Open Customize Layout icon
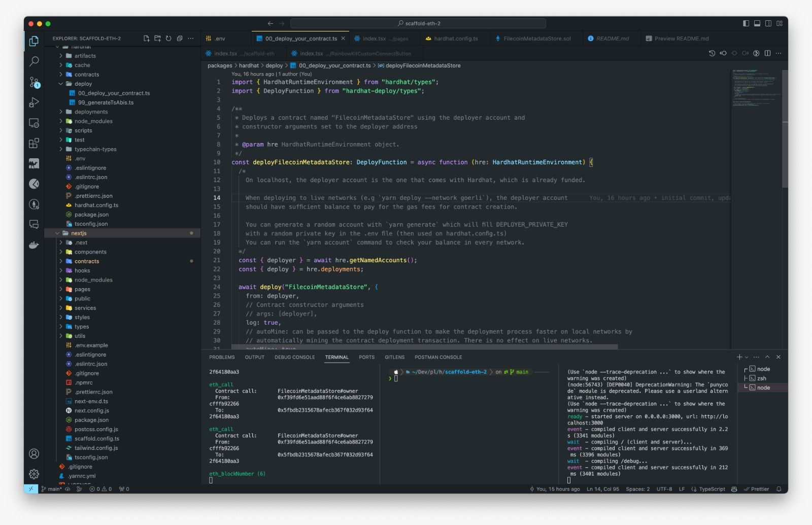Screen dimensions: 812x525 (780, 23)
